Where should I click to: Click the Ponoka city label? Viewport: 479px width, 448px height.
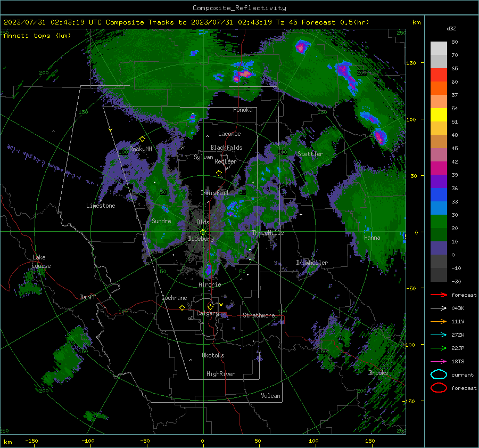pos(243,110)
